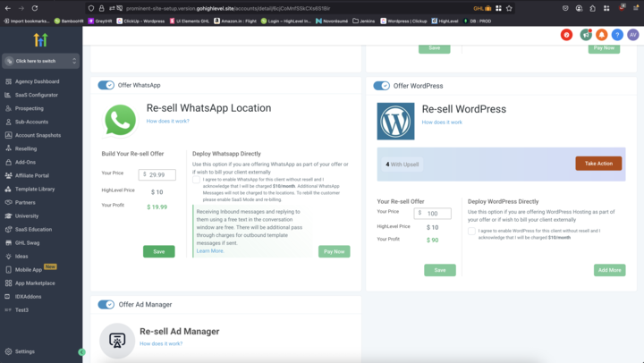The height and width of the screenshot is (363, 644).
Task: Check the WhatsApp deploy agreement checkbox
Action: (196, 180)
